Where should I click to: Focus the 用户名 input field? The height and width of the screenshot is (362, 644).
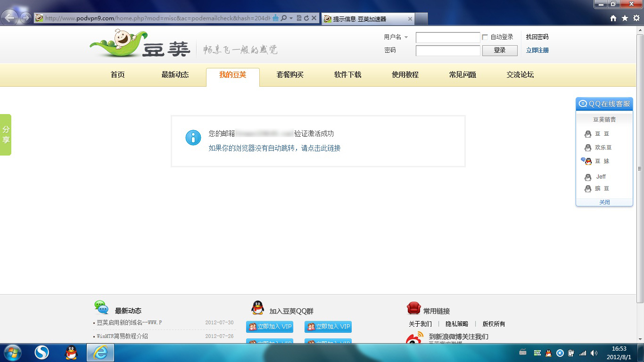[x=448, y=37]
